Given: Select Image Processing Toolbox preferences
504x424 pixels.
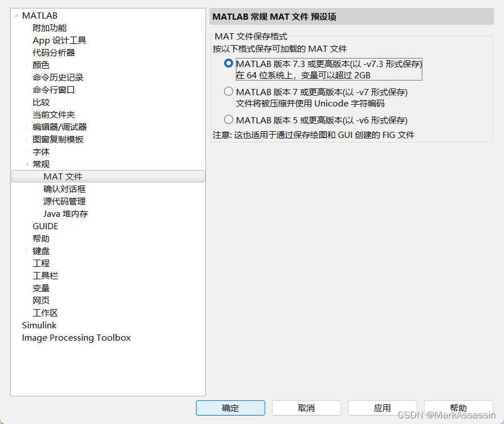Looking at the screenshot, I should click(76, 337).
